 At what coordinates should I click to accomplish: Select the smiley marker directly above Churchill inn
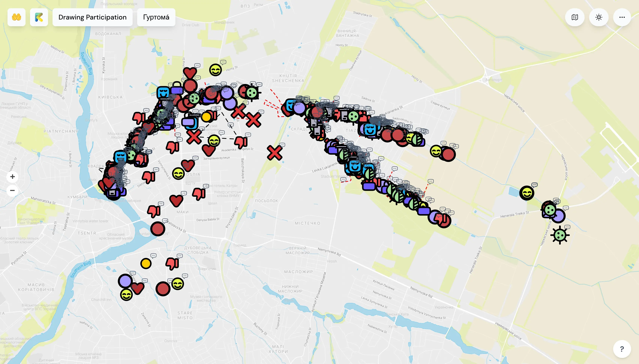(x=126, y=295)
